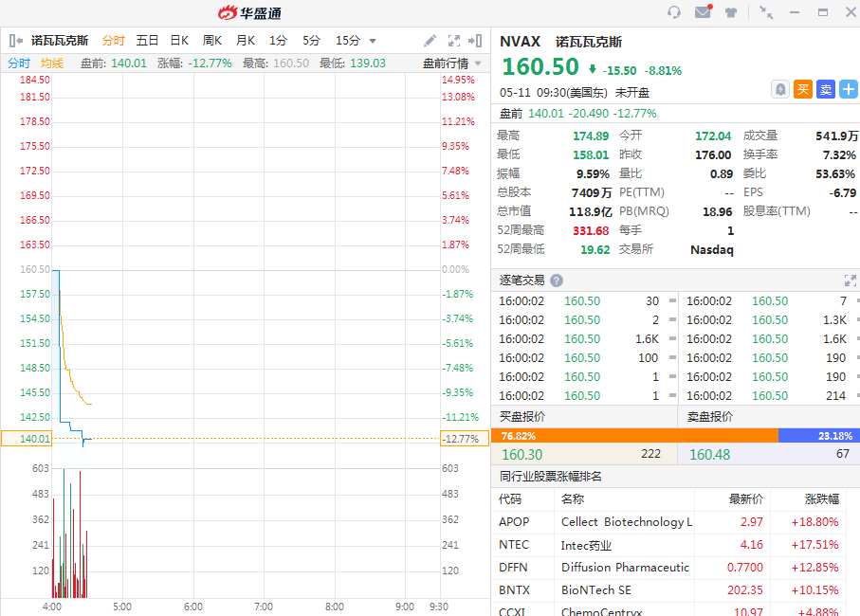Expand the chart to fullscreen

pyautogui.click(x=453, y=41)
